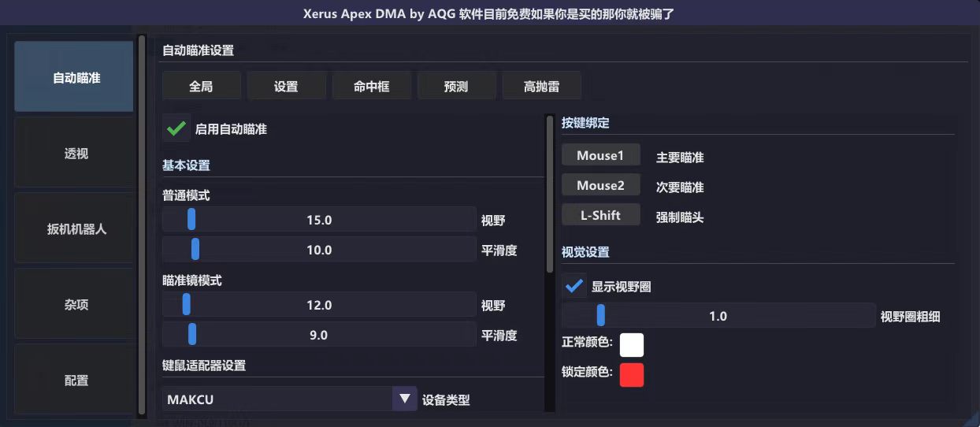980x427 pixels.
Task: Click the 普通模式 视野 slider set to 15.0
Action: [319, 220]
